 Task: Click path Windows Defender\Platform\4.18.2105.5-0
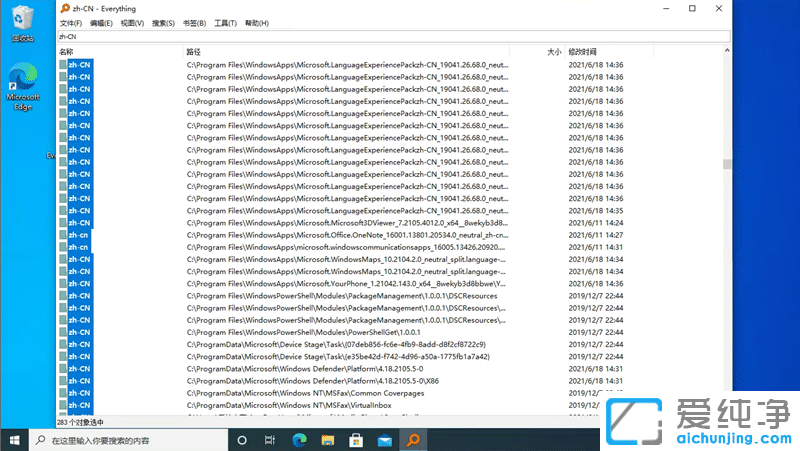(305, 369)
